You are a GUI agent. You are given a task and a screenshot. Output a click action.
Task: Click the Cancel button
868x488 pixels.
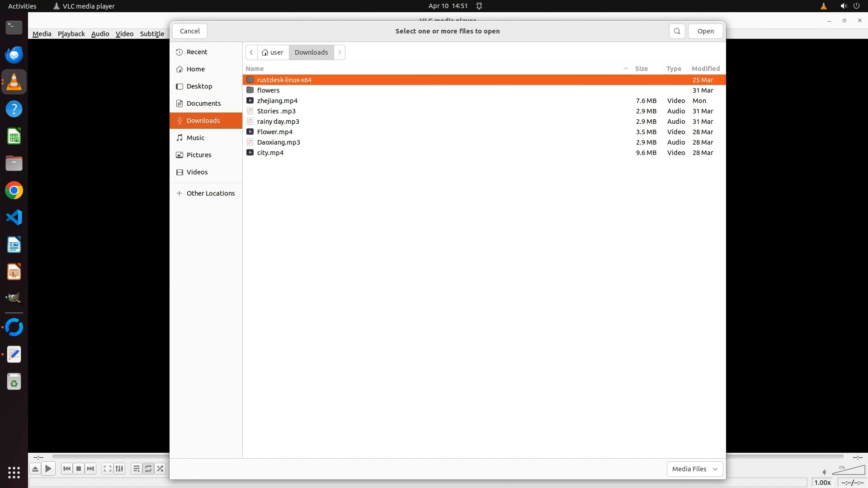[189, 31]
